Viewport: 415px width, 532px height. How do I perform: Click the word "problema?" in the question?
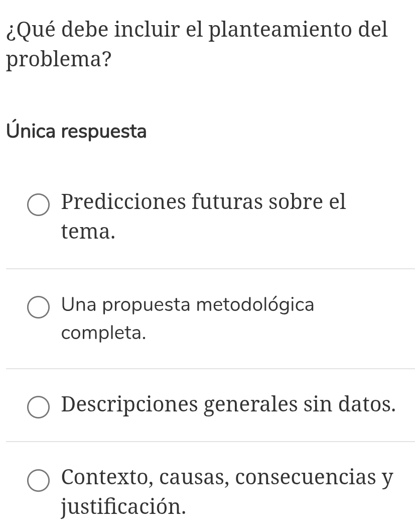click(59, 60)
